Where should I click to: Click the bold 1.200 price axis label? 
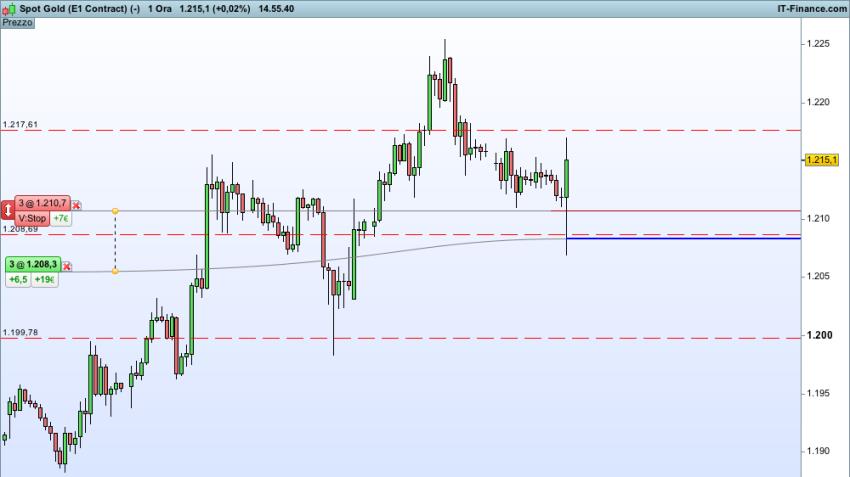(819, 336)
